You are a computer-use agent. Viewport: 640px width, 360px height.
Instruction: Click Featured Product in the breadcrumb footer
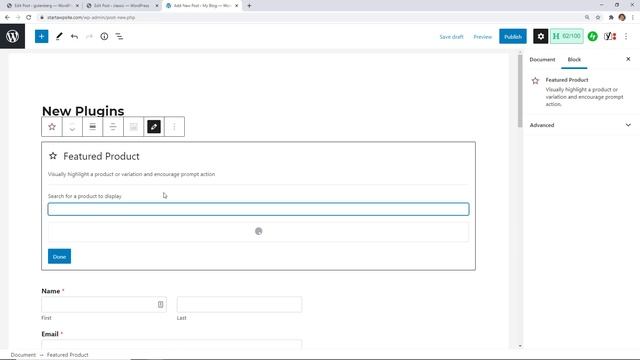[67, 355]
